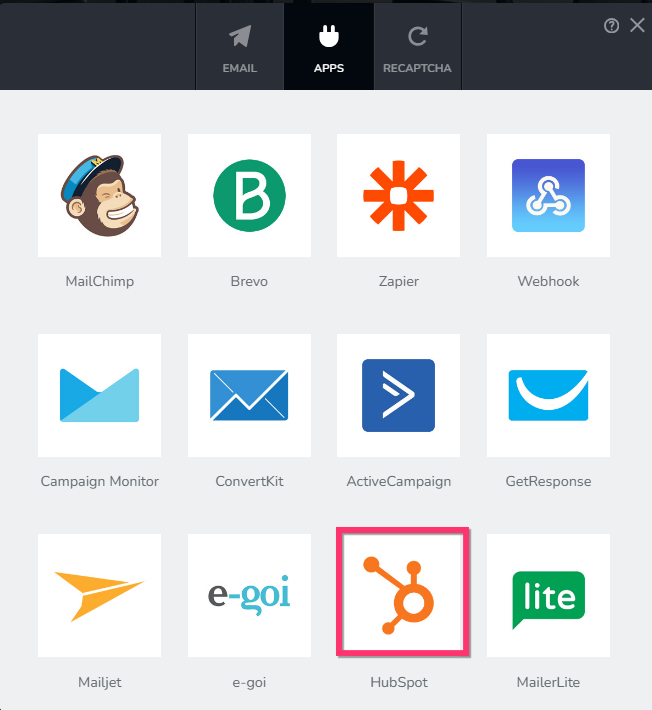The image size is (652, 710).
Task: Click the e-goi label text
Action: [249, 682]
